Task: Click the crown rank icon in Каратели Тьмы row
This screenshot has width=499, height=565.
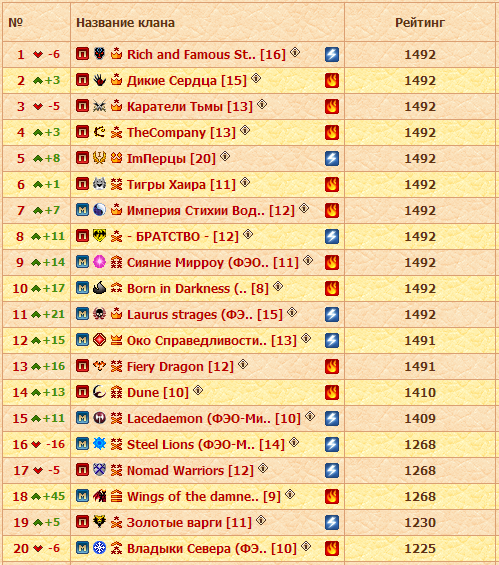Action: [x=116, y=106]
